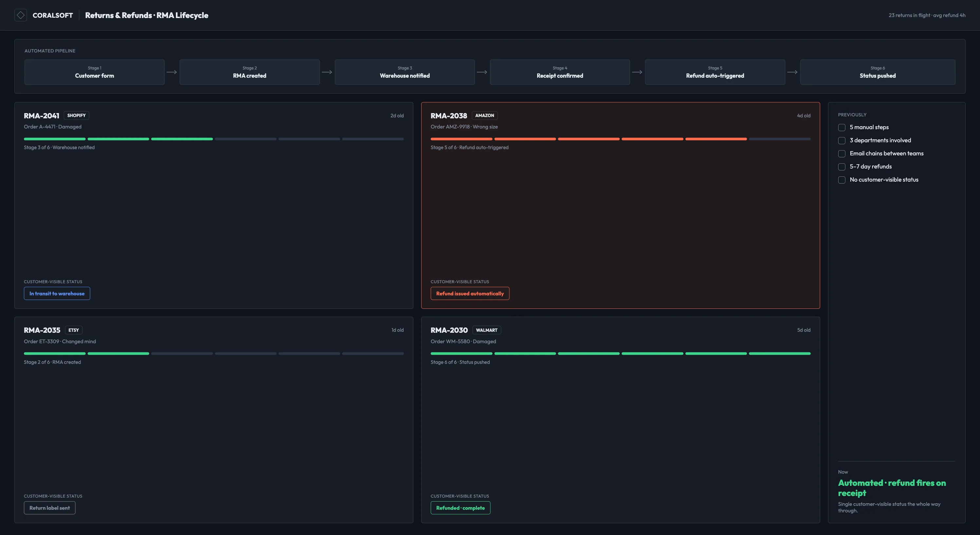The image size is (980, 535).
Task: Click arrow between Warehouse notified and Receipt confirmed
Action: [x=482, y=72]
